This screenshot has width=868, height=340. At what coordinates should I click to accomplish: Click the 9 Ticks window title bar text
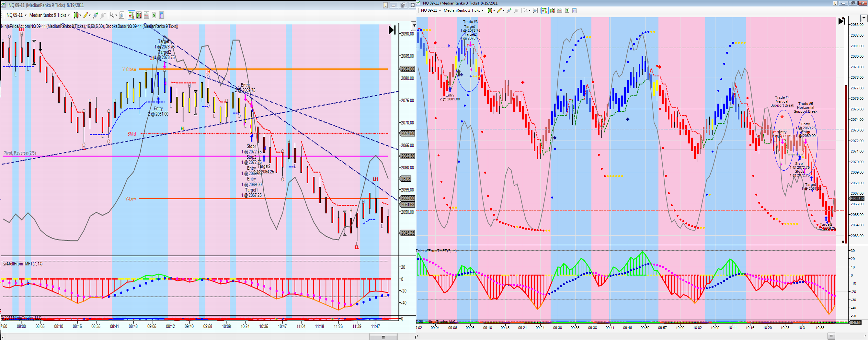click(x=46, y=5)
